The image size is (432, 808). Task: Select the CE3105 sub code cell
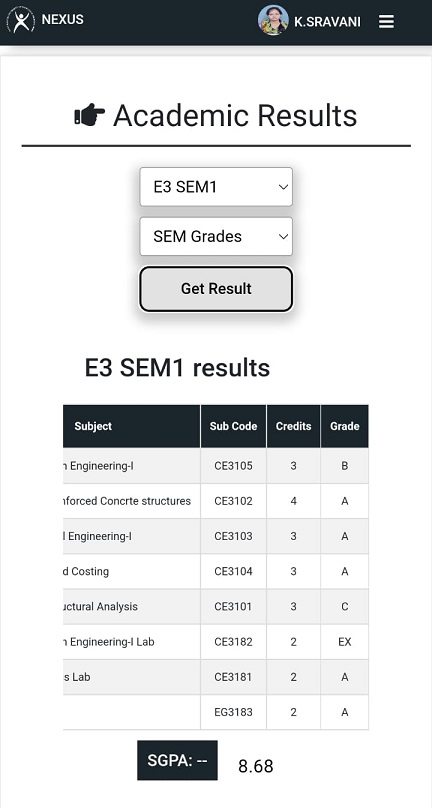(x=234, y=466)
